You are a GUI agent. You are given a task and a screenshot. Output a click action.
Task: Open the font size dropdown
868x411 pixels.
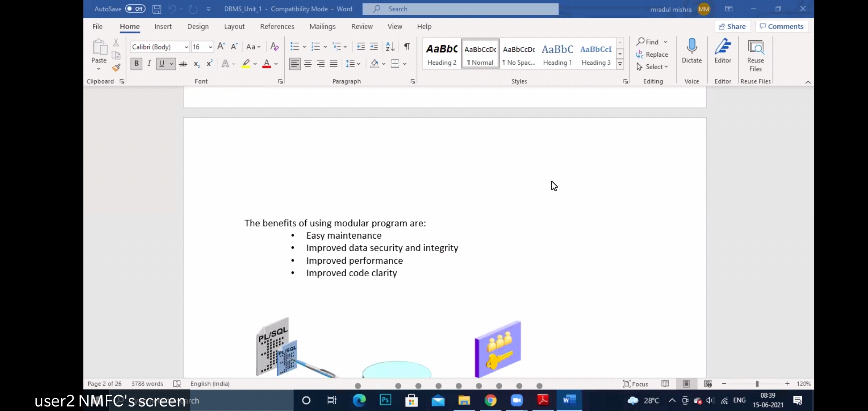[x=210, y=47]
